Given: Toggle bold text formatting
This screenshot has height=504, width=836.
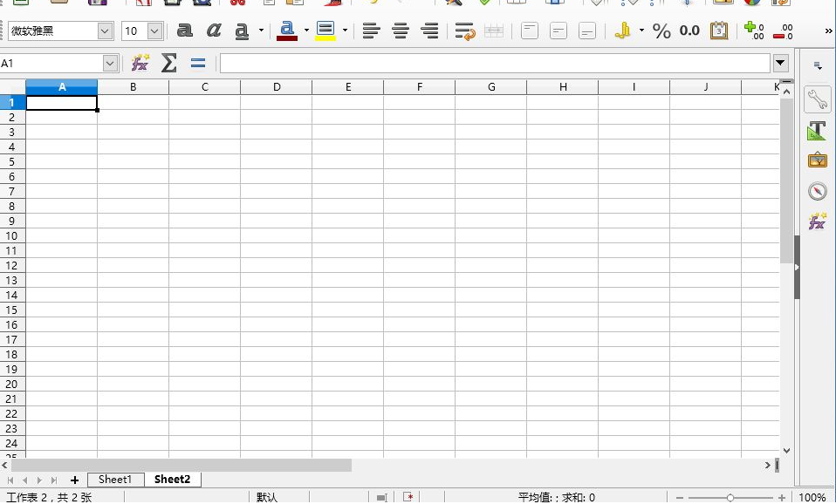Looking at the screenshot, I should [184, 31].
